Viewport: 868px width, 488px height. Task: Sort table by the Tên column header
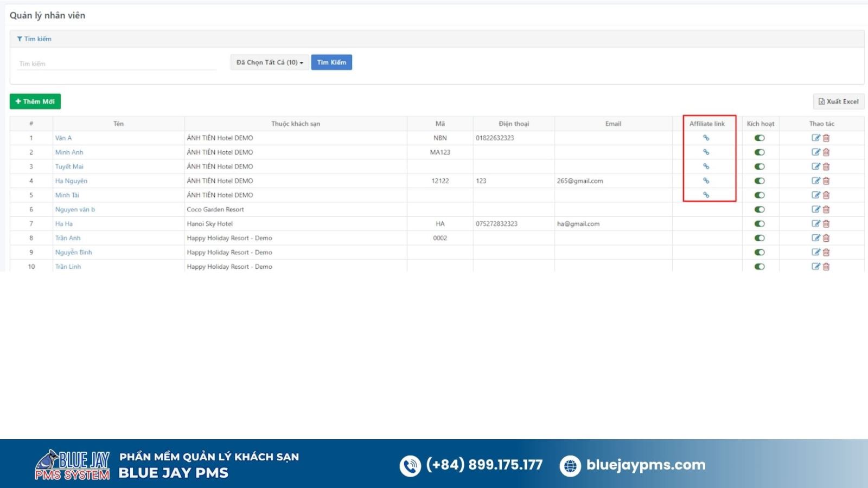click(x=118, y=124)
